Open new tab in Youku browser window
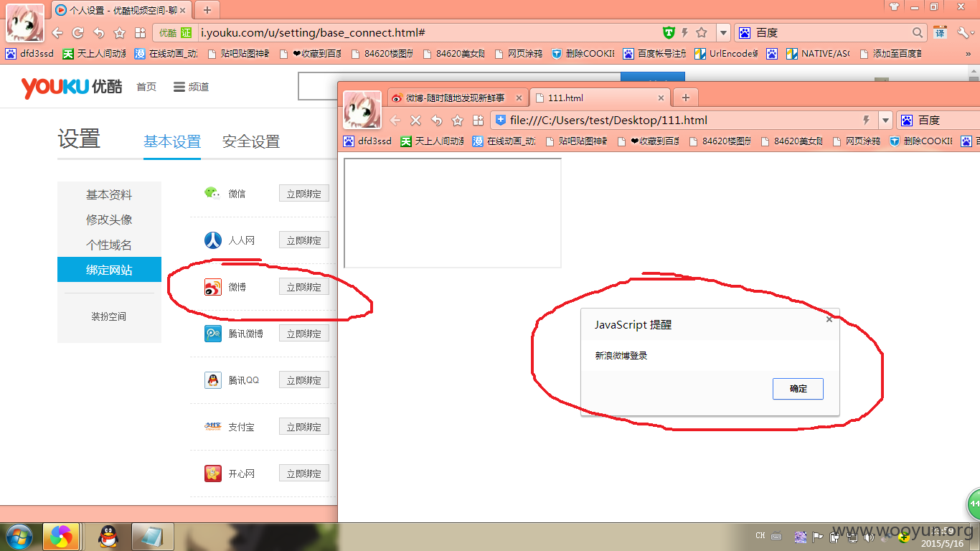The image size is (980, 551). click(207, 9)
